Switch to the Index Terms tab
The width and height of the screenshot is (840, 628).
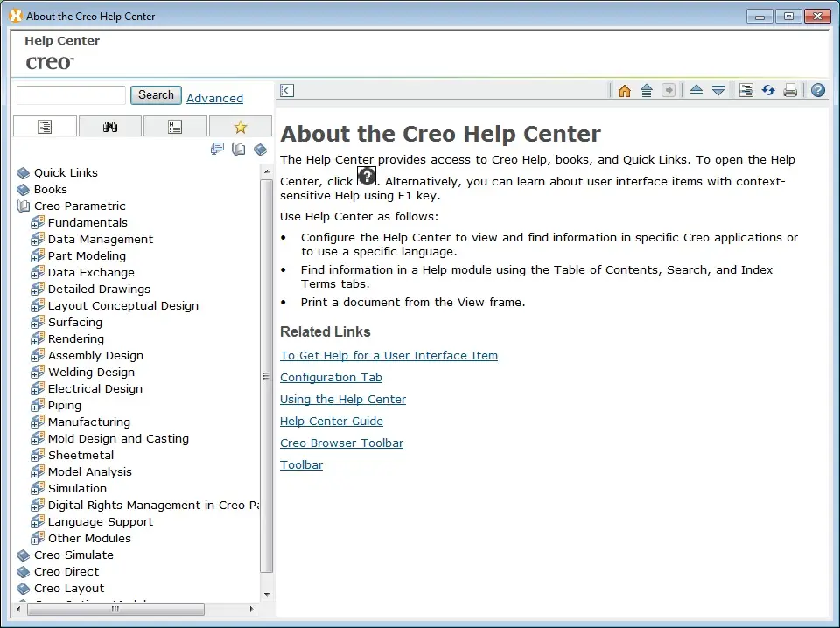[x=175, y=126]
